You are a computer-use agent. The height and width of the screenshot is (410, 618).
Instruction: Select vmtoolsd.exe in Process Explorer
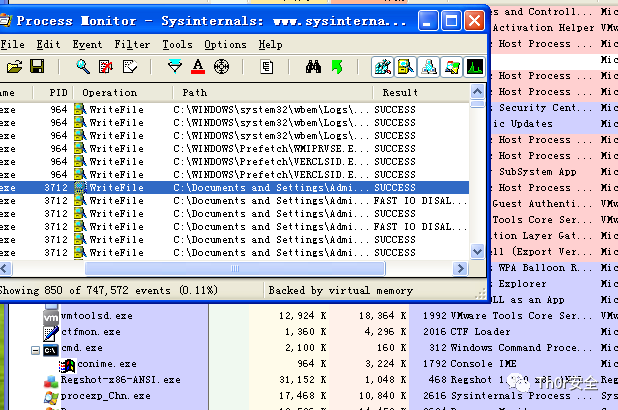(x=97, y=316)
